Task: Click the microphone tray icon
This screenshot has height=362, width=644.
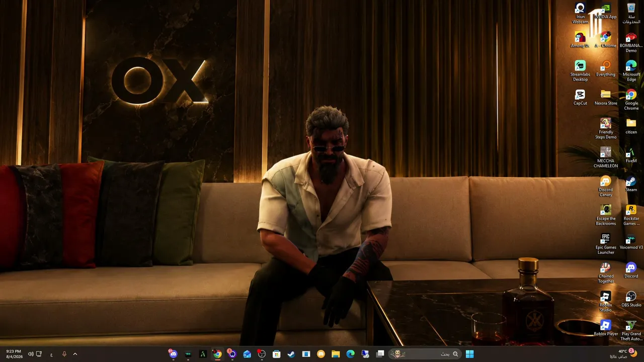Action: pyautogui.click(x=64, y=354)
